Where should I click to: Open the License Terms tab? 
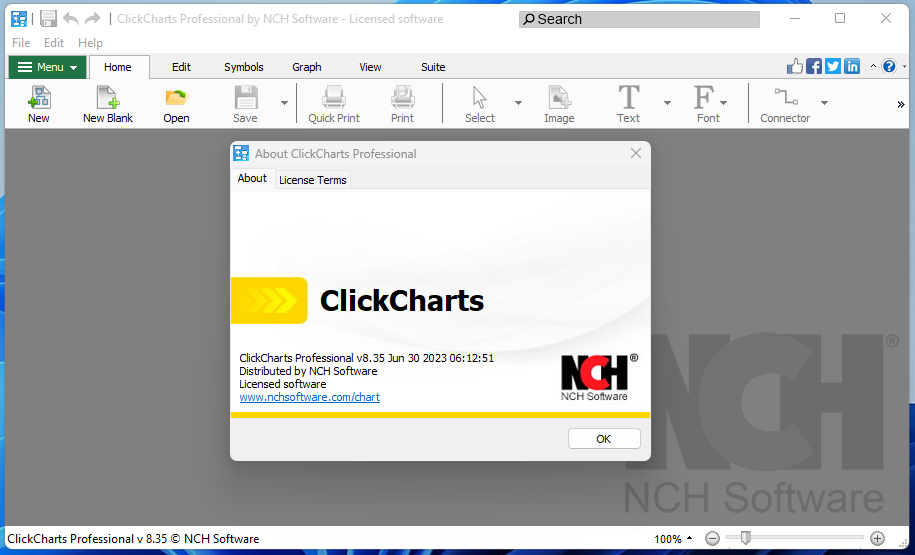313,180
